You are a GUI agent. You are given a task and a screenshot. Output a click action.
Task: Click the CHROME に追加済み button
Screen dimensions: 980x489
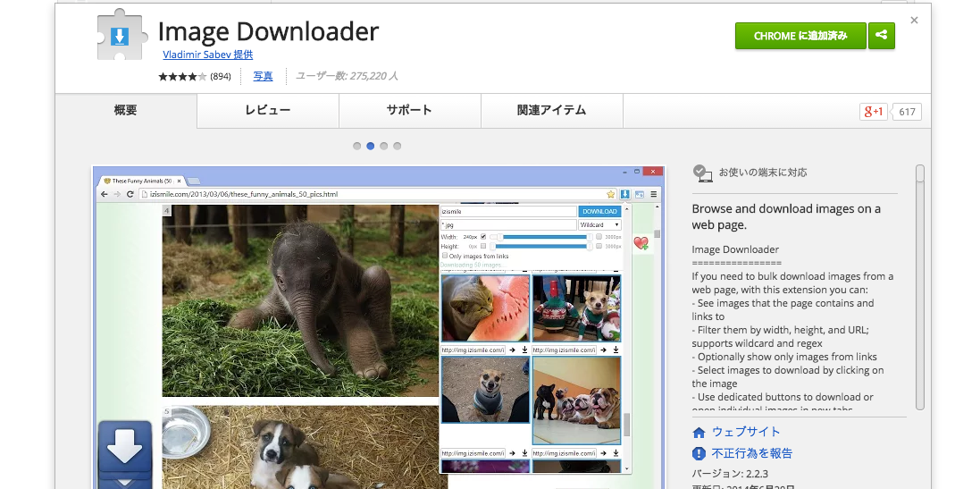800,36
